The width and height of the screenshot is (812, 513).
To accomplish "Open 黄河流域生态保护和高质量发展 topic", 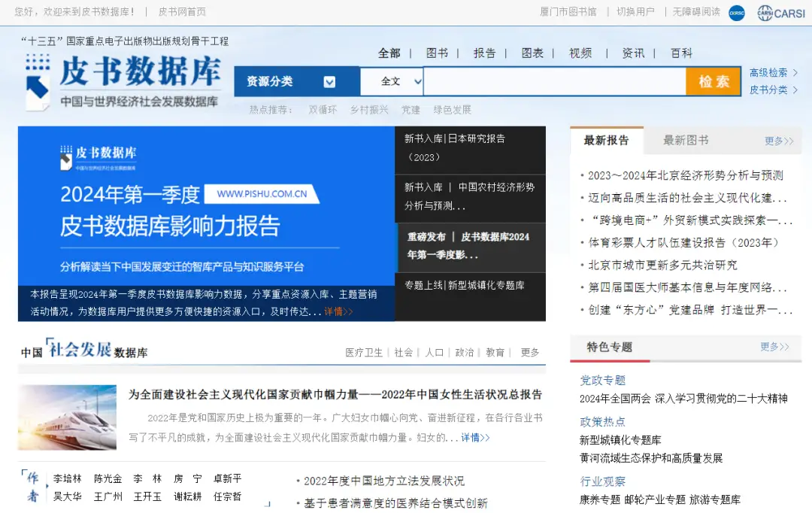I will [651, 458].
